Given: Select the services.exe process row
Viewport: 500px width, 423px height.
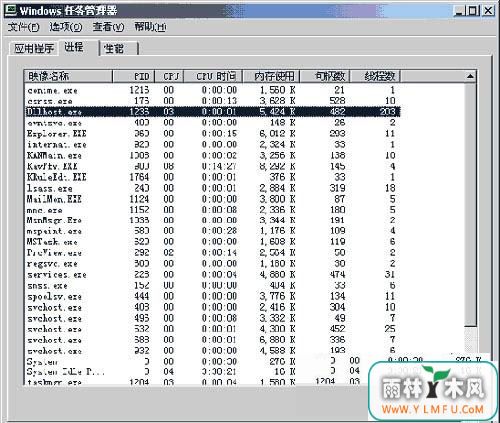Looking at the screenshot, I should [212, 275].
